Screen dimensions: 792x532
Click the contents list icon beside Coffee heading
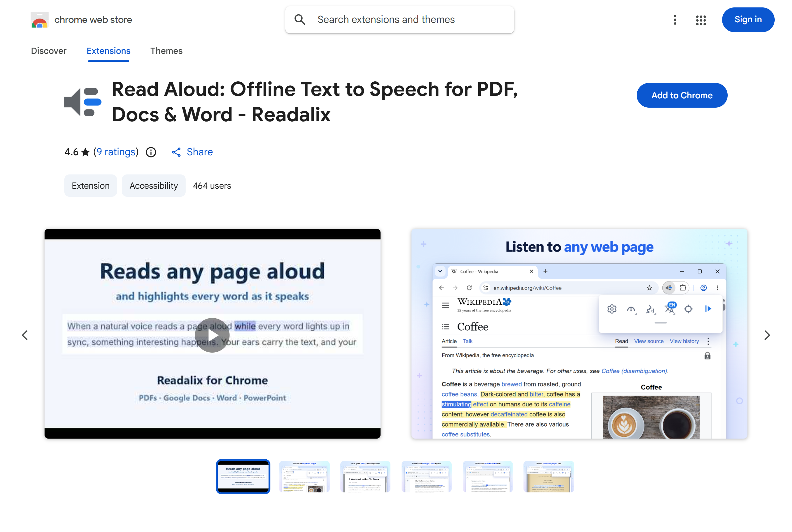coord(445,326)
